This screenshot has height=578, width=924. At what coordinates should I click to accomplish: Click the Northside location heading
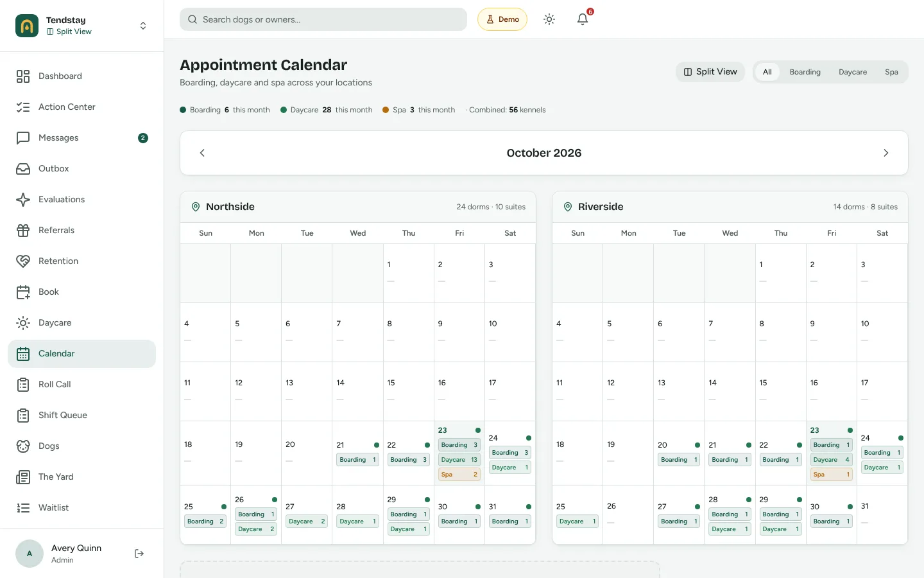pos(230,207)
